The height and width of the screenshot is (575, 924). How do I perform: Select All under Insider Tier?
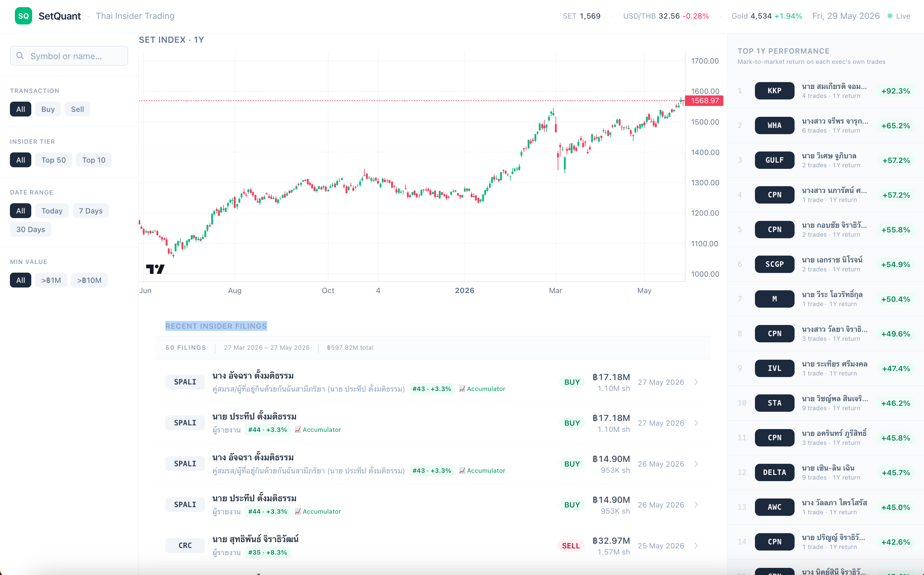[20, 160]
